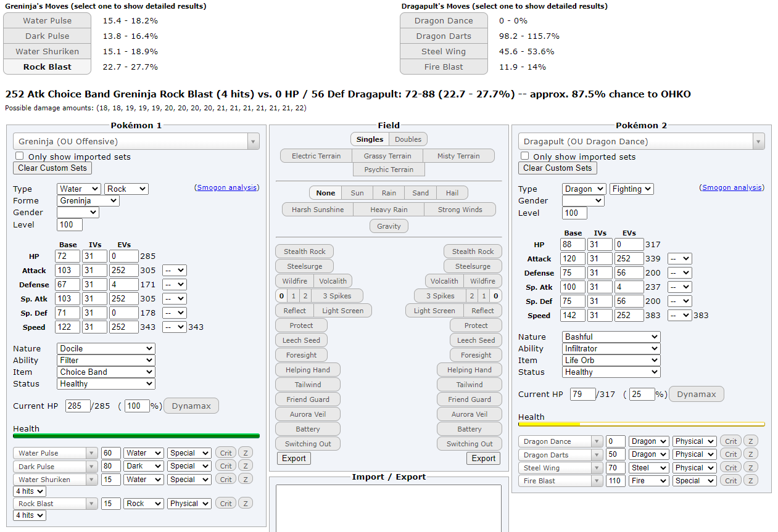
Task: Select Greninja's Dark Pulse move result
Action: coord(48,36)
